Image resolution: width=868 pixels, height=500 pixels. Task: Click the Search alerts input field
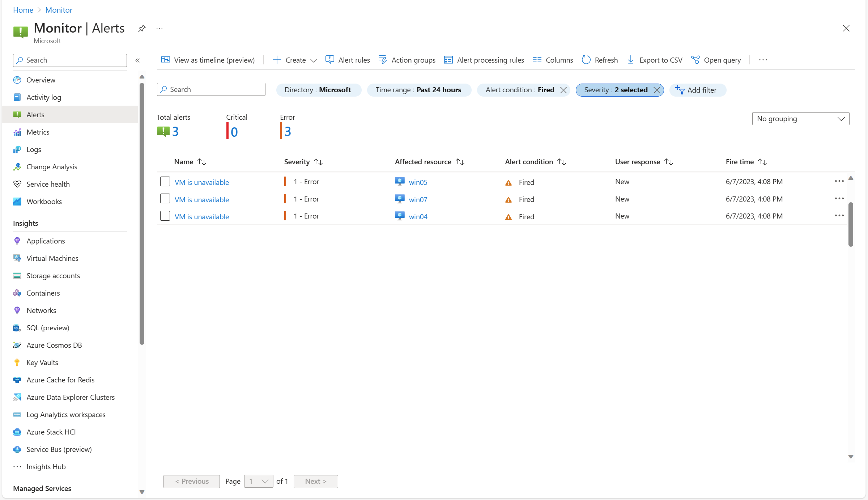pos(211,89)
